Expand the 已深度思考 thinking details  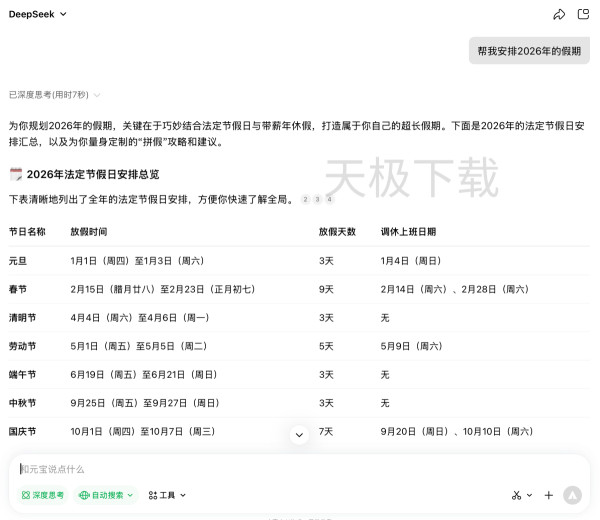coord(55,94)
